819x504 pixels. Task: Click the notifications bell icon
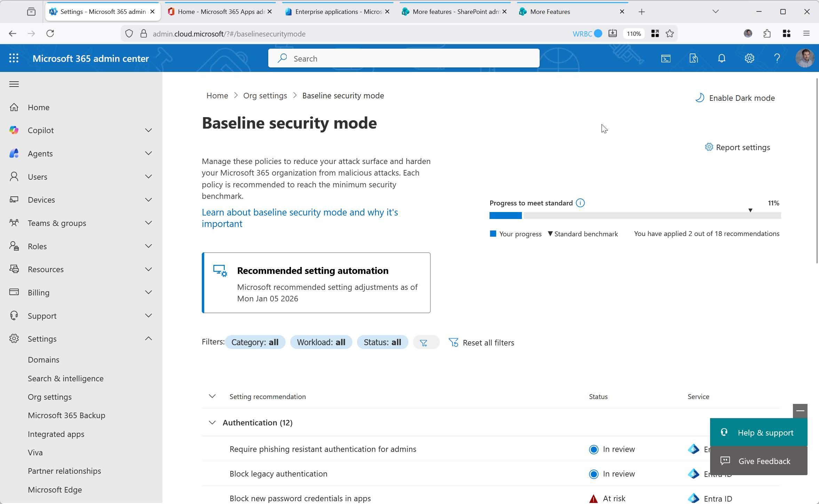click(x=722, y=58)
